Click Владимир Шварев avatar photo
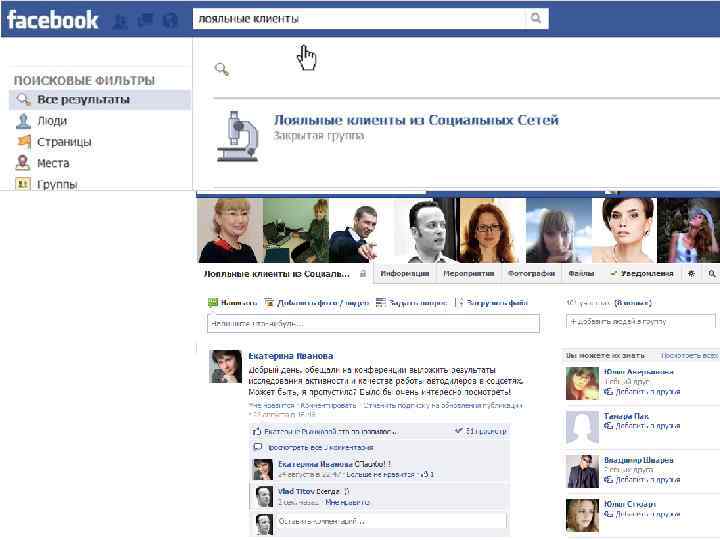Image resolution: width=720 pixels, height=540 pixels. point(582,471)
